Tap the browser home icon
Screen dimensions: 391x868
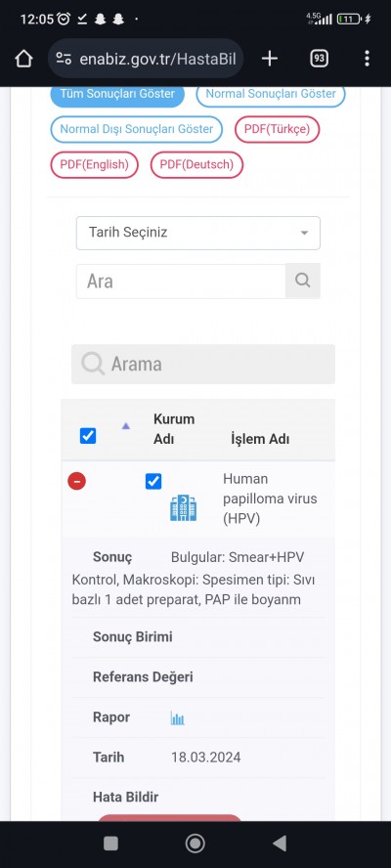[23, 59]
